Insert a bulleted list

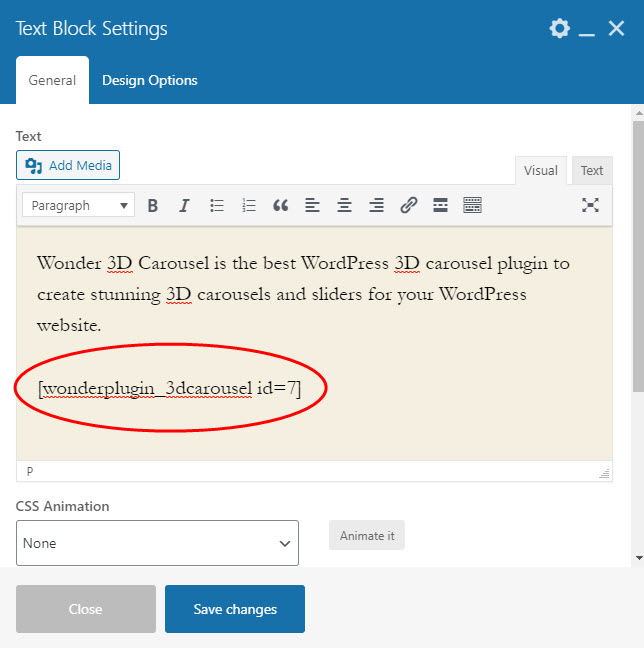217,205
